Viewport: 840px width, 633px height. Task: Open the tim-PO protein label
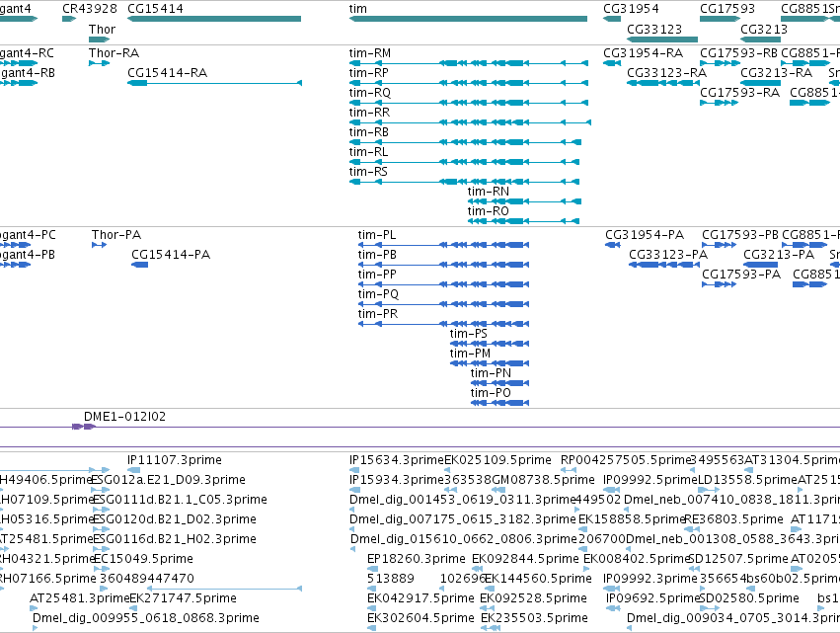coord(491,393)
